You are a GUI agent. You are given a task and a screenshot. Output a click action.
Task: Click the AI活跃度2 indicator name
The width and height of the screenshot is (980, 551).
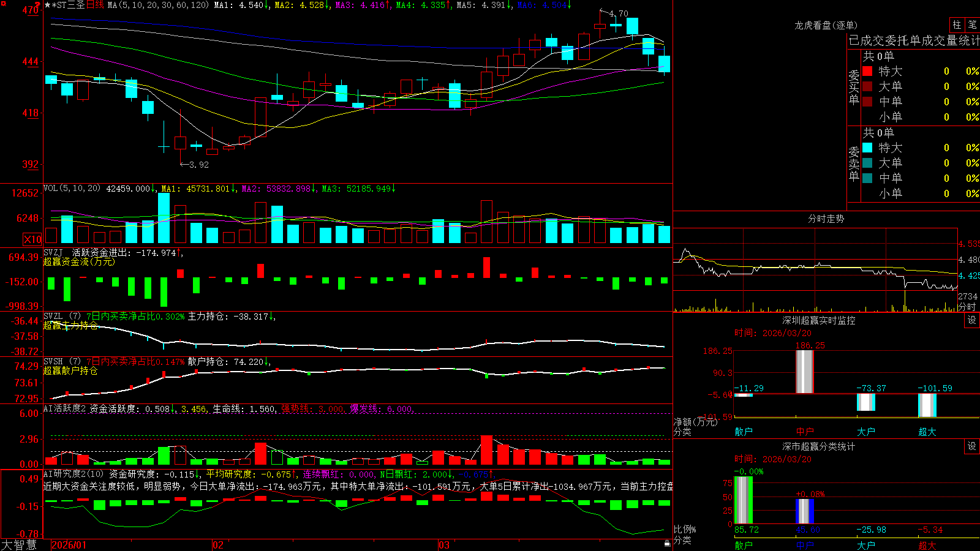pyautogui.click(x=65, y=408)
